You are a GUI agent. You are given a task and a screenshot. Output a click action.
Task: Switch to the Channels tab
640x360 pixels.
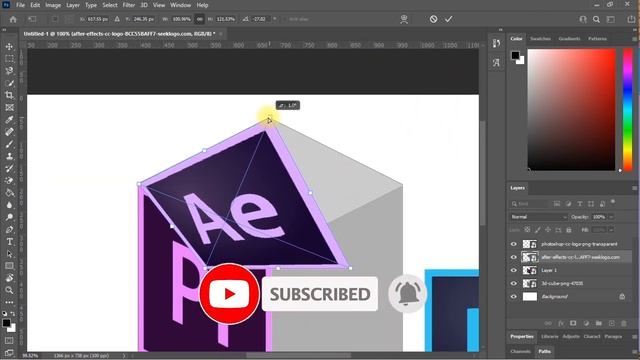pyautogui.click(x=520, y=351)
